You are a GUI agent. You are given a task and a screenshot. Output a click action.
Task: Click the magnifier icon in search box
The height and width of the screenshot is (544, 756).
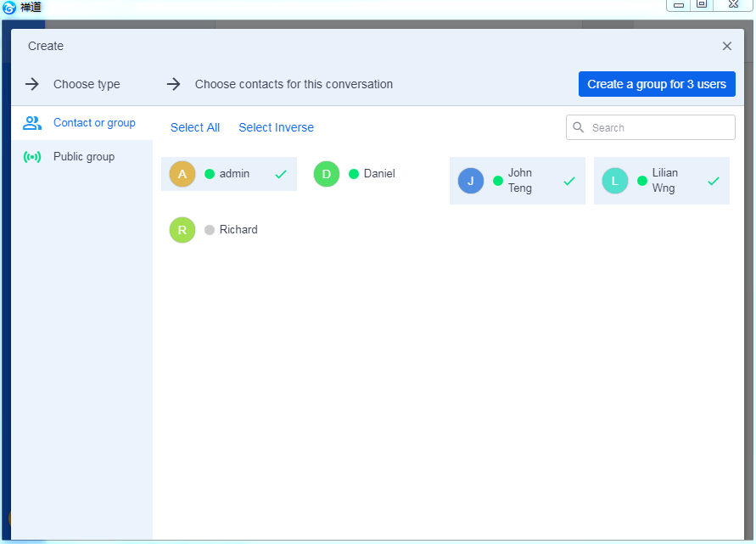(579, 127)
